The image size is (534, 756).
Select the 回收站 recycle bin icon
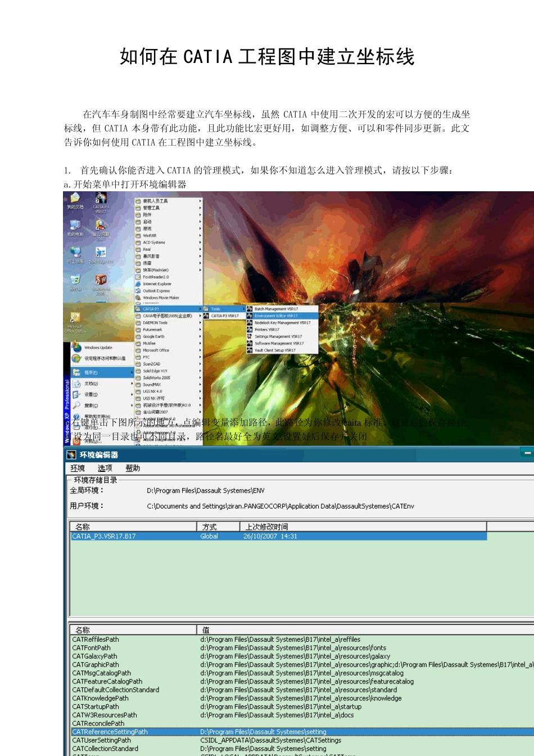(75, 282)
